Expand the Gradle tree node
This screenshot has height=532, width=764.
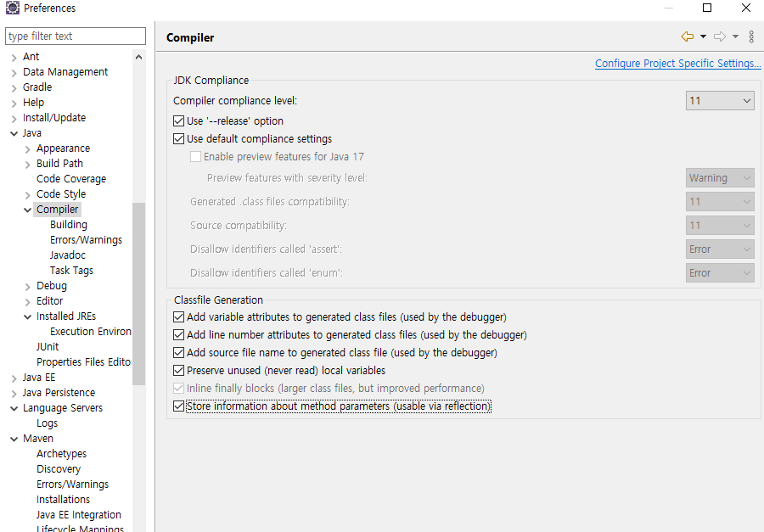(x=14, y=87)
